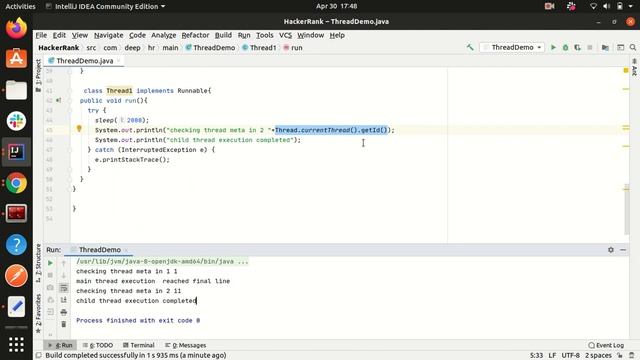
Task: Click the Exit icon in Run panel
Action: [50, 312]
